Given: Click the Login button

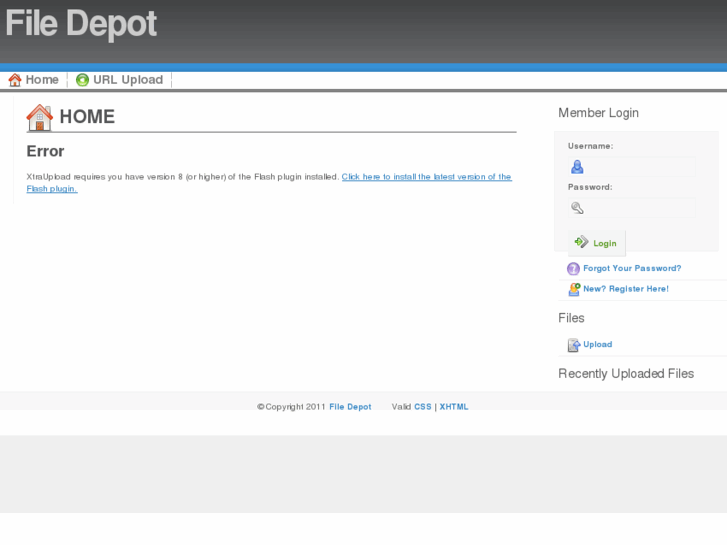Looking at the screenshot, I should pos(597,243).
